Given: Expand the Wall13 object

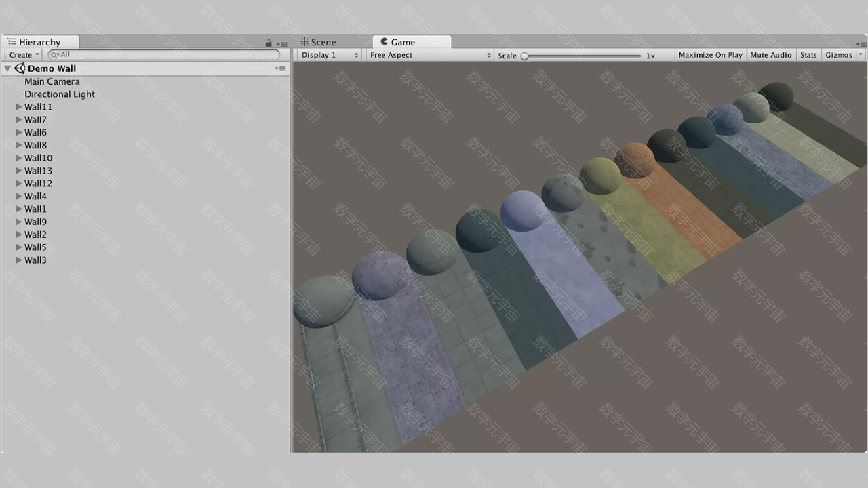Looking at the screenshot, I should pos(19,171).
